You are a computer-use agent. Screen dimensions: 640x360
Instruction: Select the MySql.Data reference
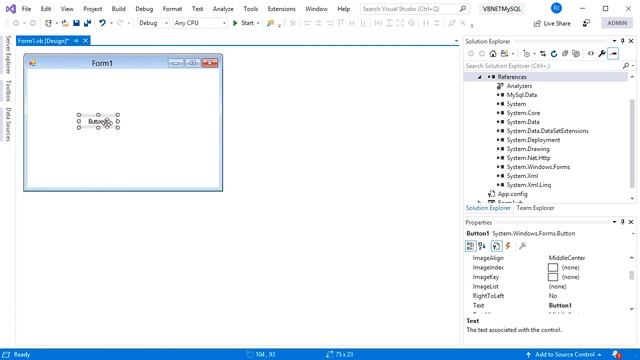click(x=522, y=95)
